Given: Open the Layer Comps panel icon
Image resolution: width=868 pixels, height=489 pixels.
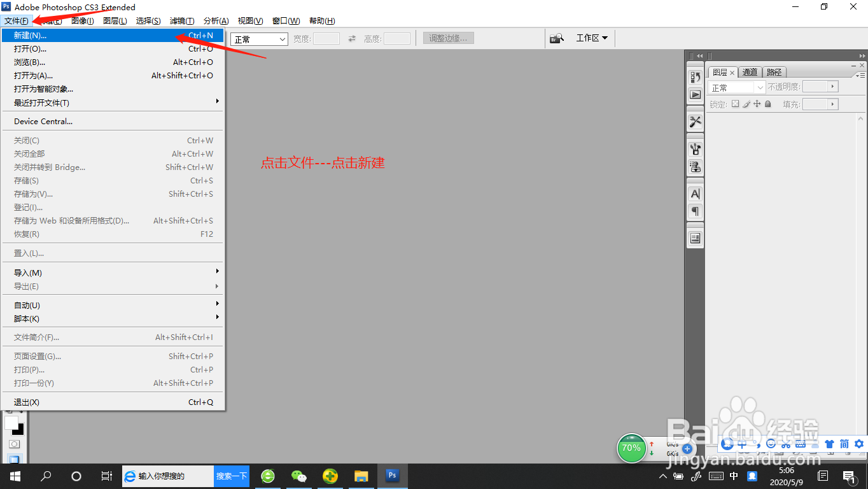Looking at the screenshot, I should [695, 238].
